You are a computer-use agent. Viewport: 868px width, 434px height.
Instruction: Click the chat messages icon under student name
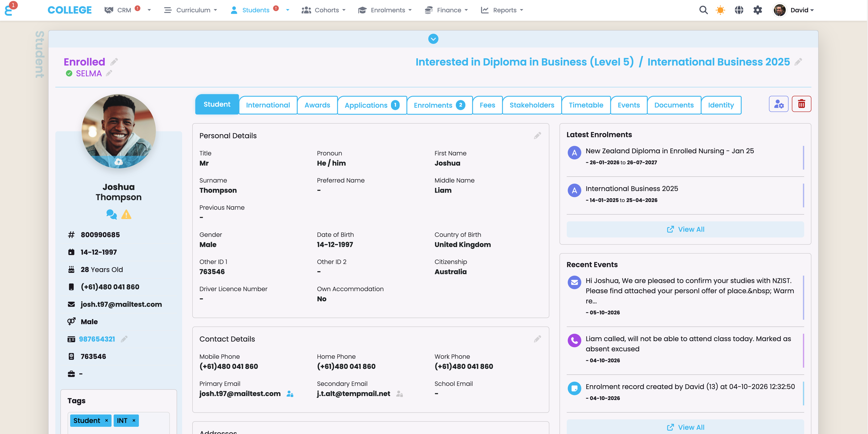click(x=111, y=214)
